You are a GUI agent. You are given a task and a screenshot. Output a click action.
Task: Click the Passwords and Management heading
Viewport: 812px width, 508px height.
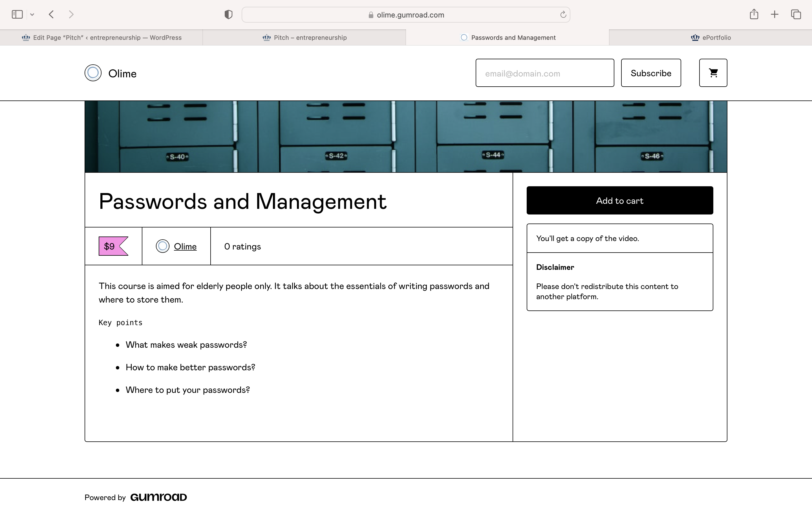pyautogui.click(x=242, y=202)
